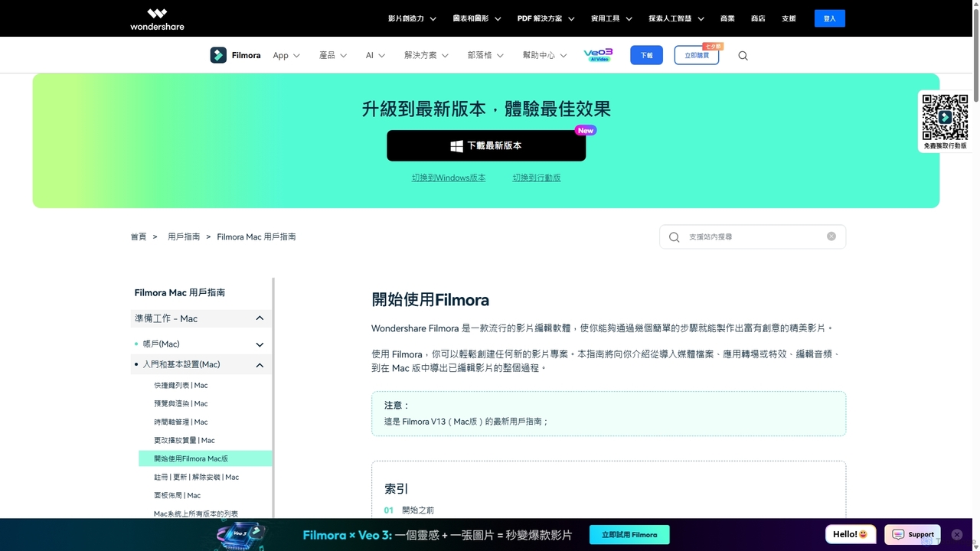Click the QR code for mobile version

[x=945, y=117]
